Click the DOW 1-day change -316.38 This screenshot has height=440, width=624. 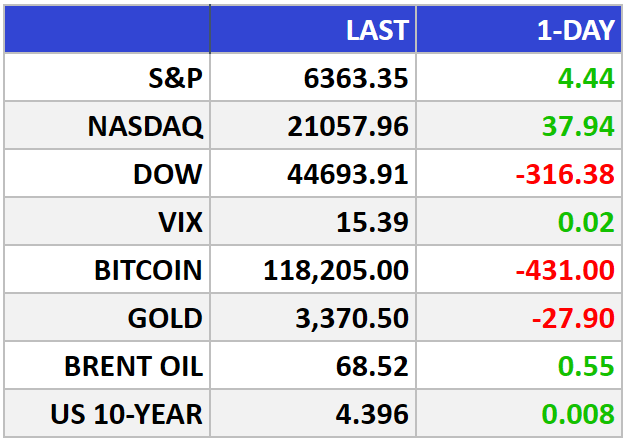(x=565, y=174)
